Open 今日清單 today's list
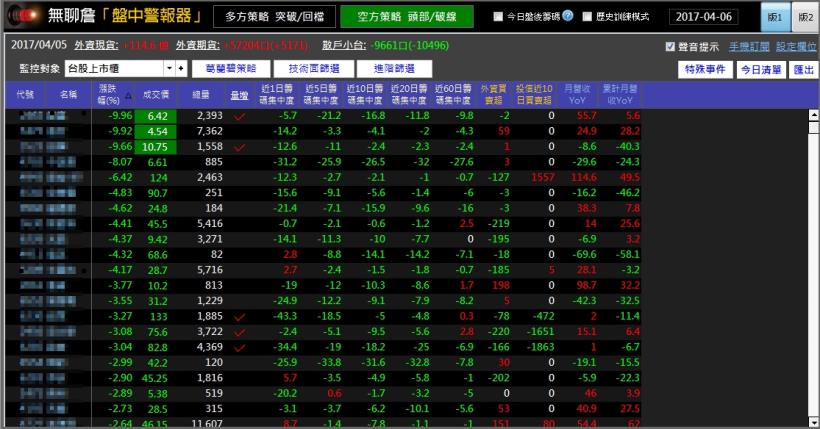The image size is (820, 429). (761, 69)
